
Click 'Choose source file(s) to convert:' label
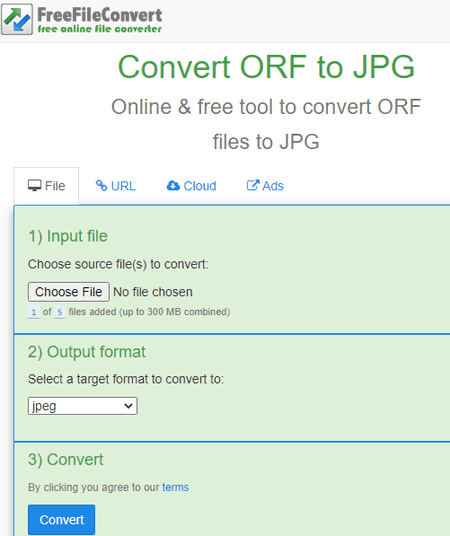tap(118, 264)
